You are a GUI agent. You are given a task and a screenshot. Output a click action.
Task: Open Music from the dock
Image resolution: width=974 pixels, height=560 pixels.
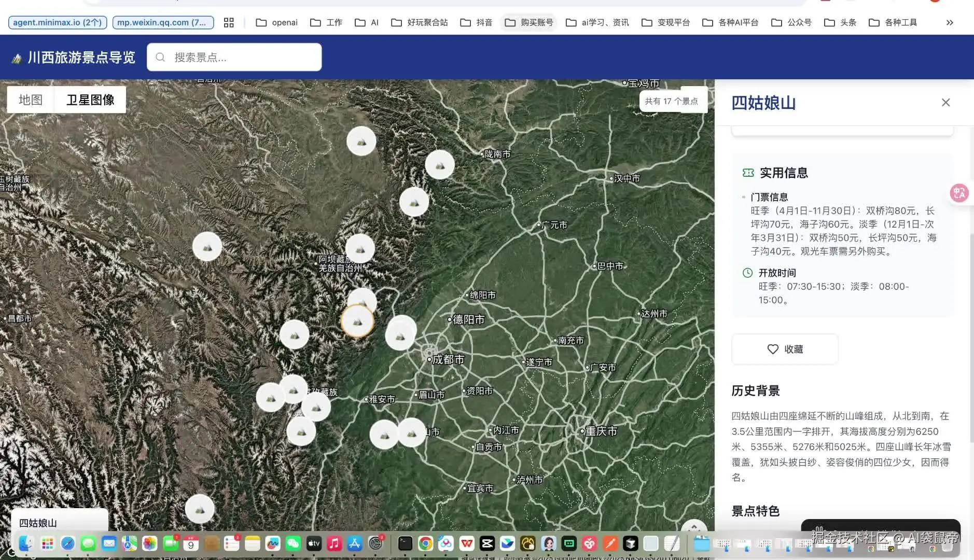click(x=335, y=543)
